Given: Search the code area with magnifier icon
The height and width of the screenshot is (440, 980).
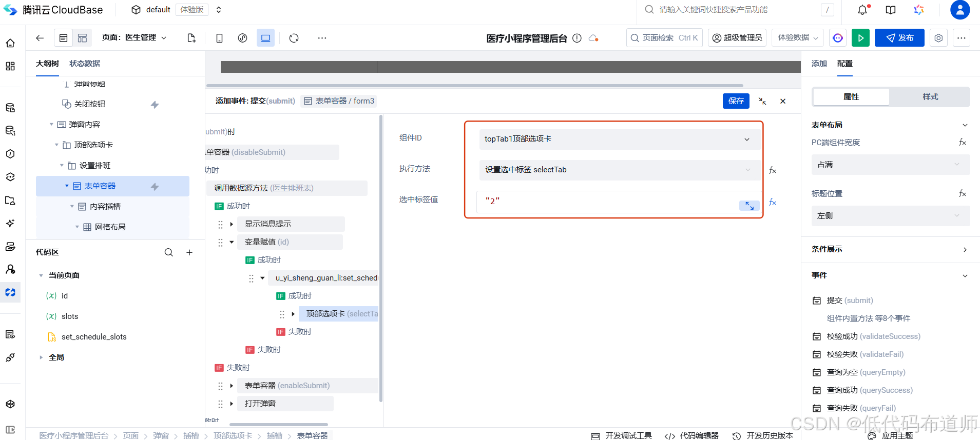Looking at the screenshot, I should [169, 252].
